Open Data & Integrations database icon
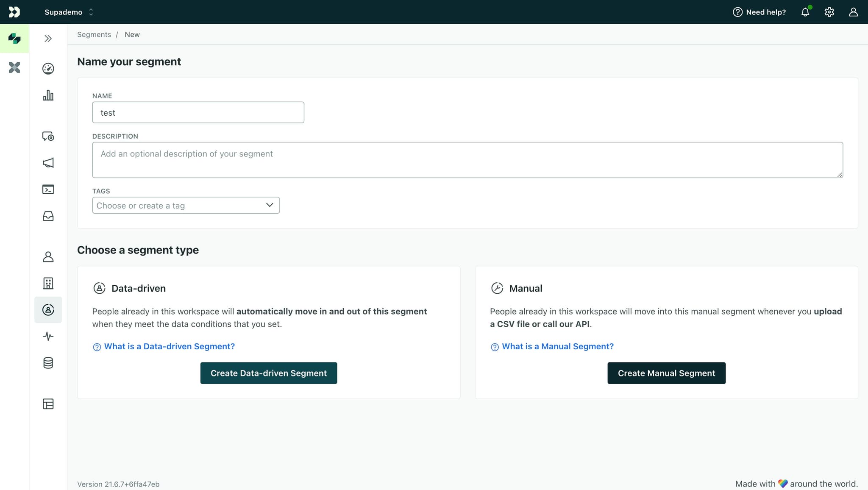 [48, 363]
